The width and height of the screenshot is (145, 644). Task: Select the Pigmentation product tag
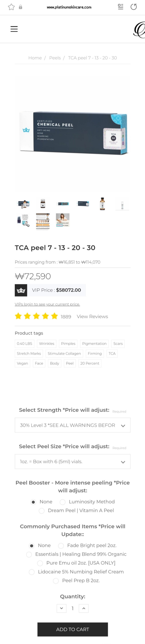coord(94,343)
